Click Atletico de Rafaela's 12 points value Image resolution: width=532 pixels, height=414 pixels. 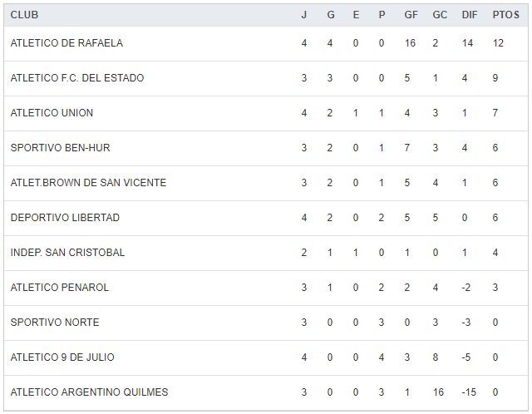coord(499,43)
